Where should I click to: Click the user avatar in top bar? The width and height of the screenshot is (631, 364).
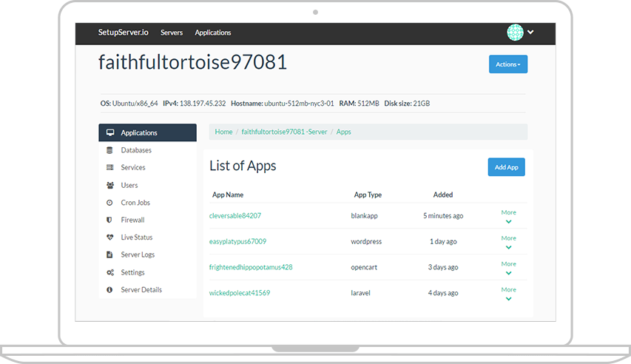(515, 33)
